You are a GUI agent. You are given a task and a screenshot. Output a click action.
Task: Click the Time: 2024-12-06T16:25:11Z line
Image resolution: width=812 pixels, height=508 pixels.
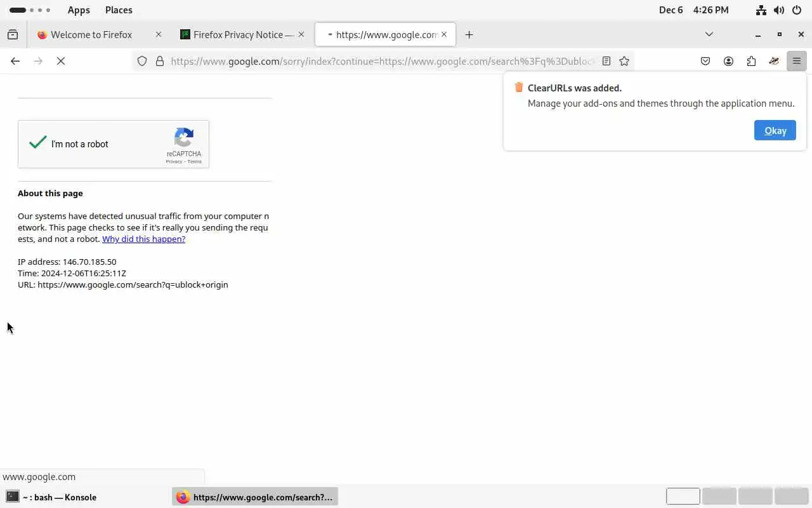coord(72,273)
